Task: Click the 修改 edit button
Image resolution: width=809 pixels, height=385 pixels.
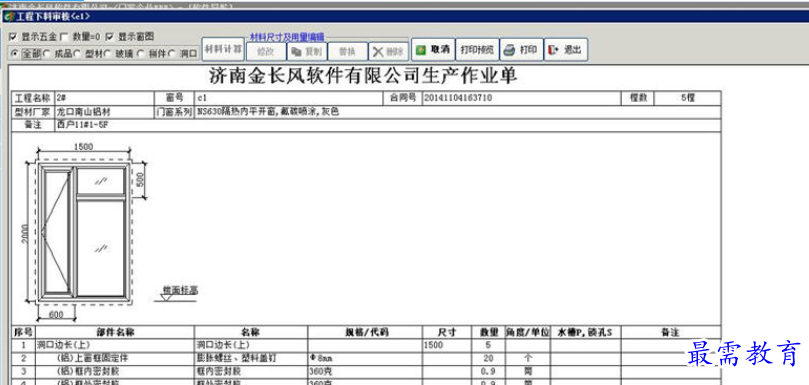Action: [266, 52]
